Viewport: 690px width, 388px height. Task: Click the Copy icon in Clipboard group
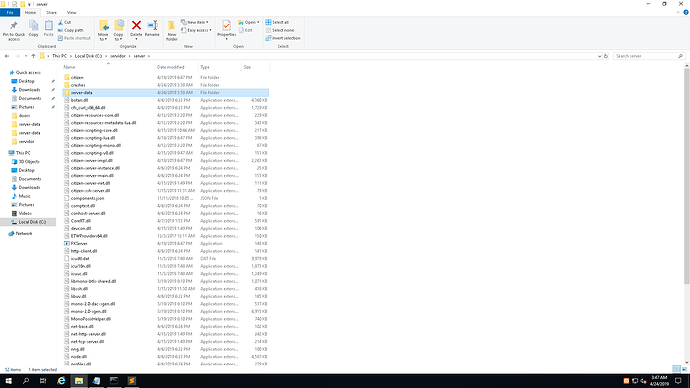point(33,29)
